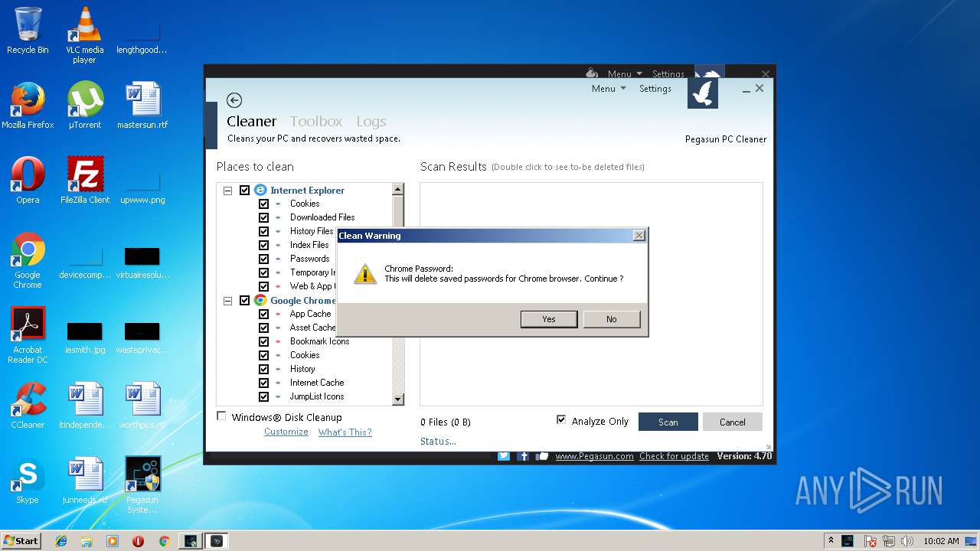Open Settings in Pegasun PC Cleaner
This screenshot has width=980, height=551.
point(655,89)
